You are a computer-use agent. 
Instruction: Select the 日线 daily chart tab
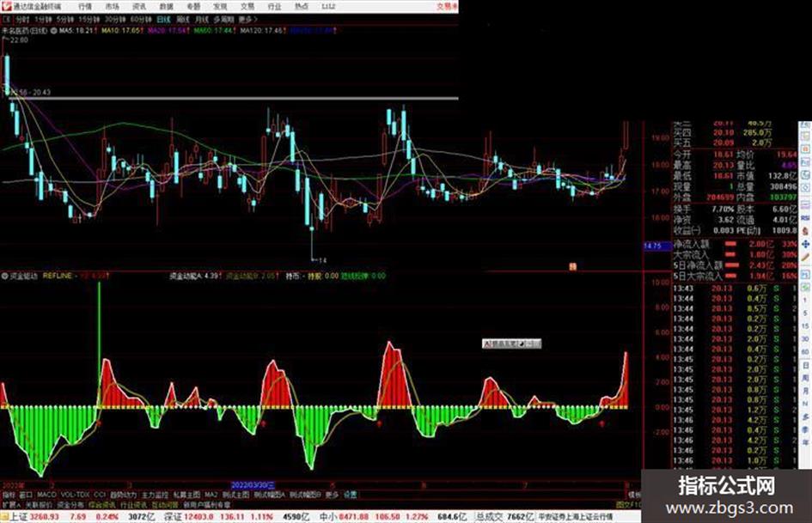[163, 19]
